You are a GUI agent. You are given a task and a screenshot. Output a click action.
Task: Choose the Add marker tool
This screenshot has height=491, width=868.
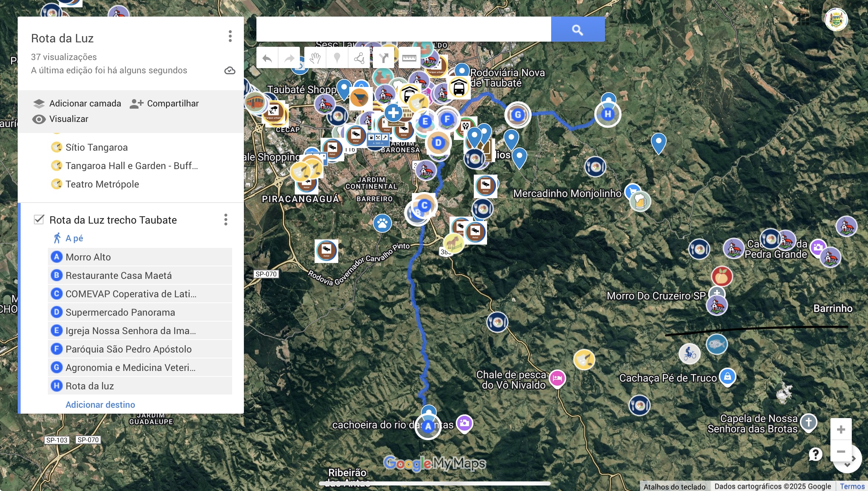[x=337, y=58]
